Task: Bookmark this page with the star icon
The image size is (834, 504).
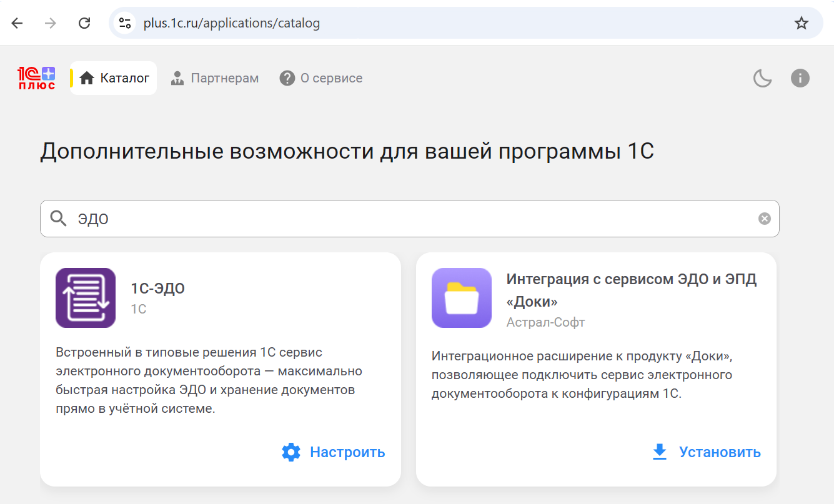Action: tap(801, 23)
